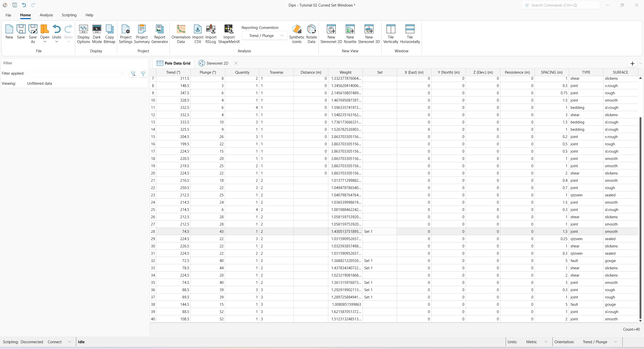Switch to the Analysis ribbon tab
The image size is (644, 349).
46,15
